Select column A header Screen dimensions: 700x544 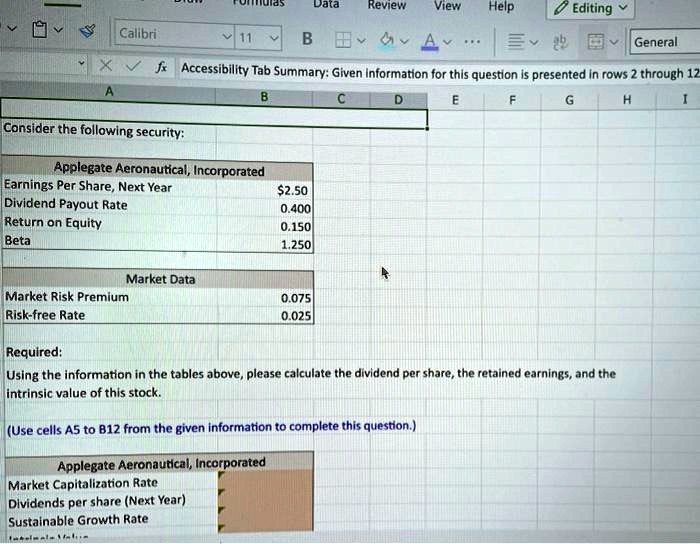(x=108, y=92)
